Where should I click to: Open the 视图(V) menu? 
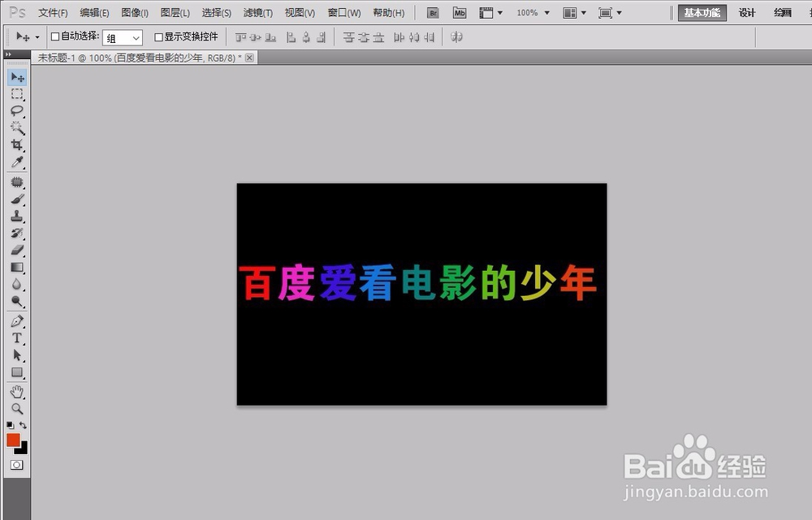click(300, 13)
